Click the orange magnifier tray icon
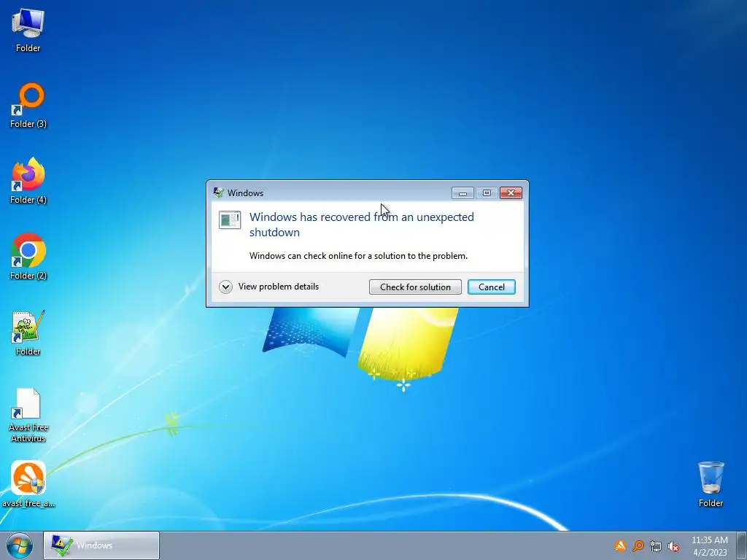Viewport: 747px width, 560px height. [x=638, y=545]
